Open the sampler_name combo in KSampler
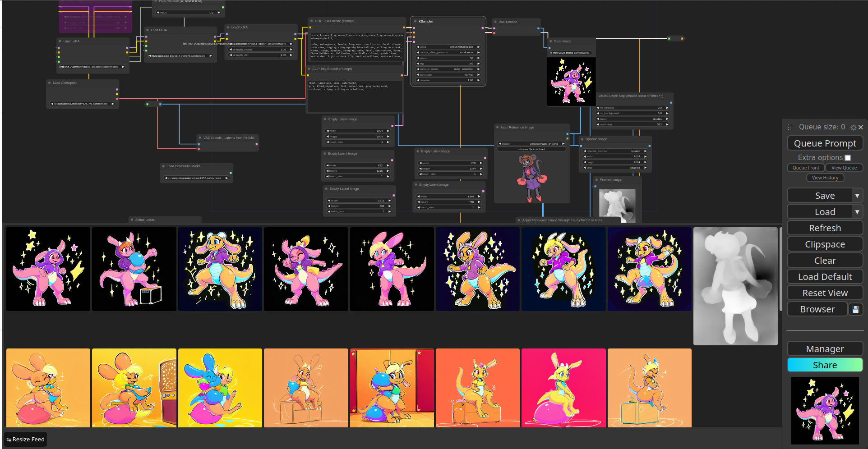The image size is (868, 449). (x=448, y=69)
